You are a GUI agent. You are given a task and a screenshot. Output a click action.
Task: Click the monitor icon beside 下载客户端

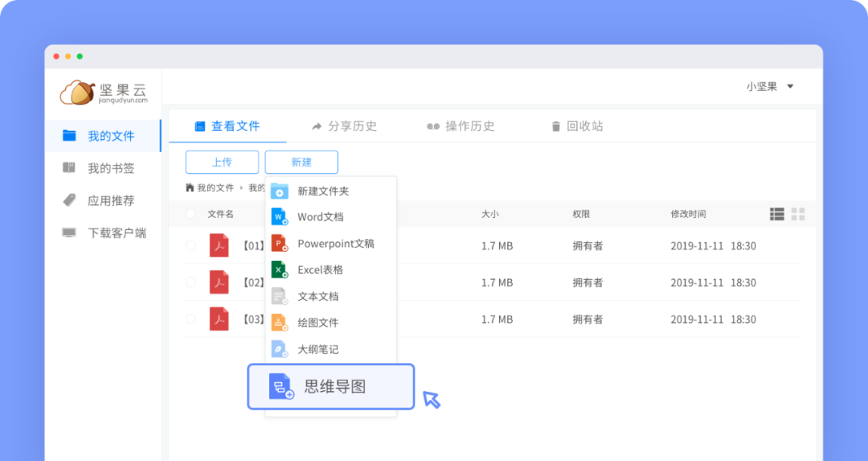(x=69, y=233)
